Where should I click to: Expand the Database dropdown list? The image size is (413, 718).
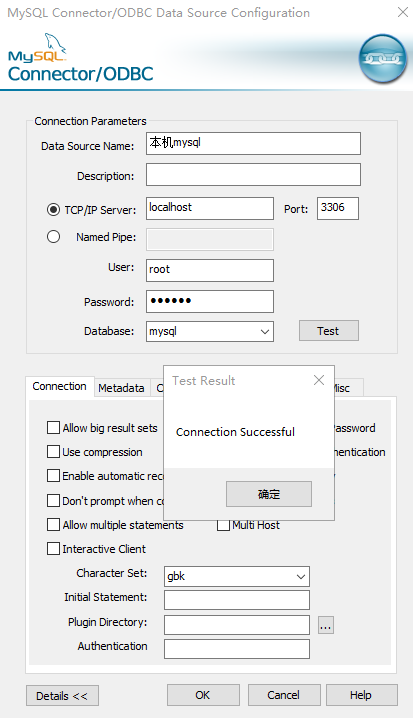tap(265, 332)
